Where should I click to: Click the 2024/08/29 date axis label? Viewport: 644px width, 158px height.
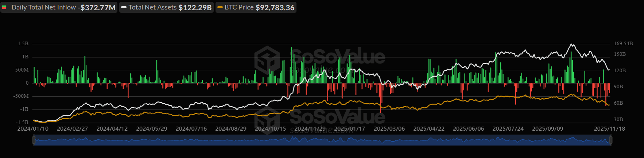pos(231,129)
